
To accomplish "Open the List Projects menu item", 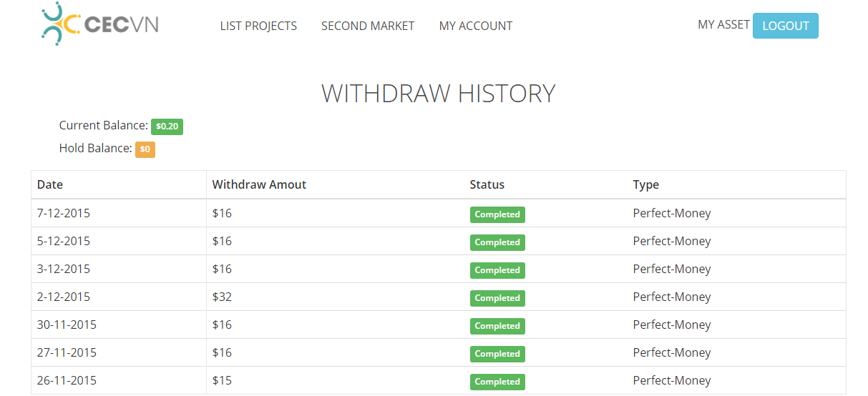I will 258,26.
